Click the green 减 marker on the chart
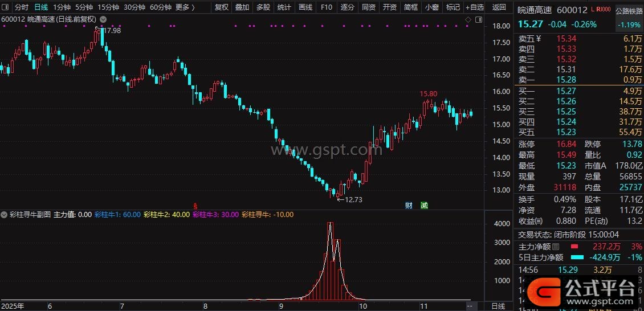 423,206
